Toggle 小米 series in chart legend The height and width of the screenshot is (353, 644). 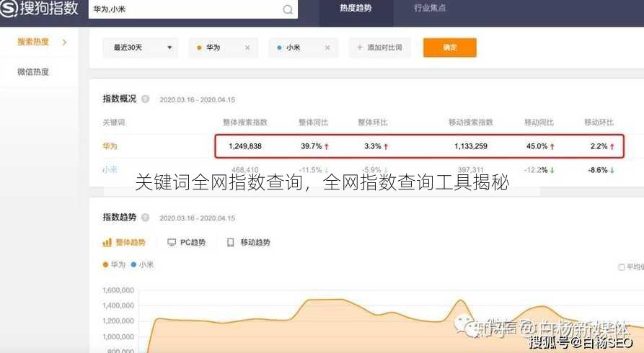[x=142, y=265]
